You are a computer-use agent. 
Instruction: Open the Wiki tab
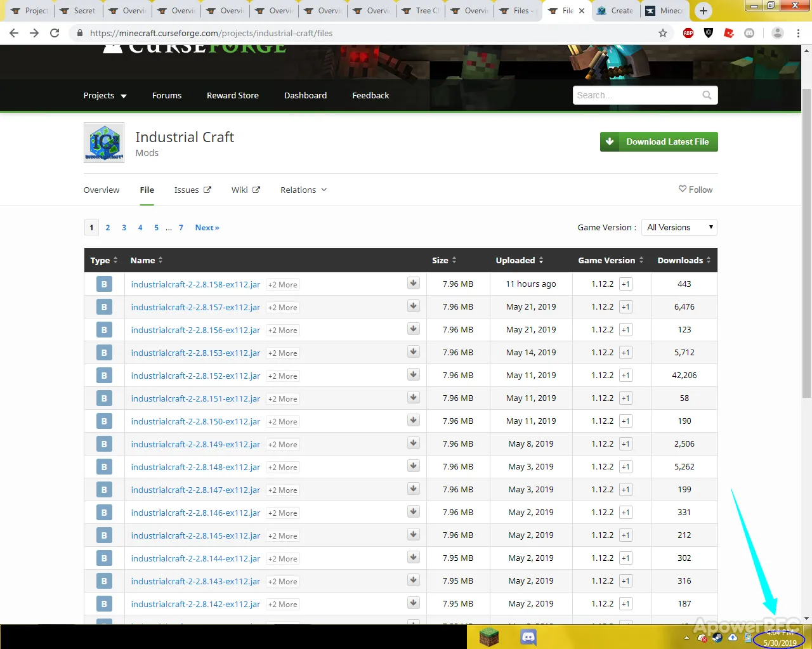click(246, 190)
